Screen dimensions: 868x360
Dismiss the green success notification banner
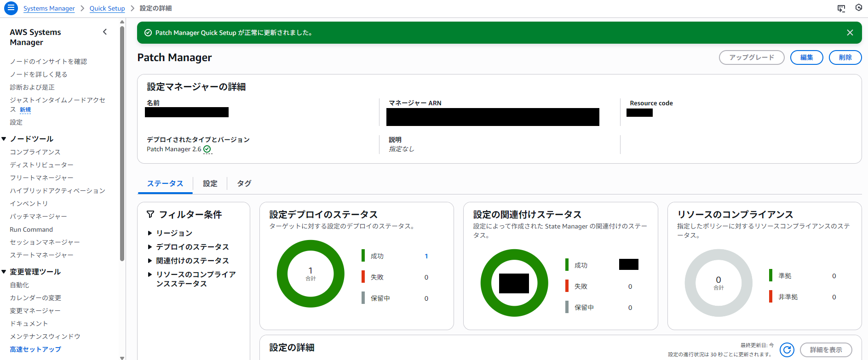click(850, 33)
